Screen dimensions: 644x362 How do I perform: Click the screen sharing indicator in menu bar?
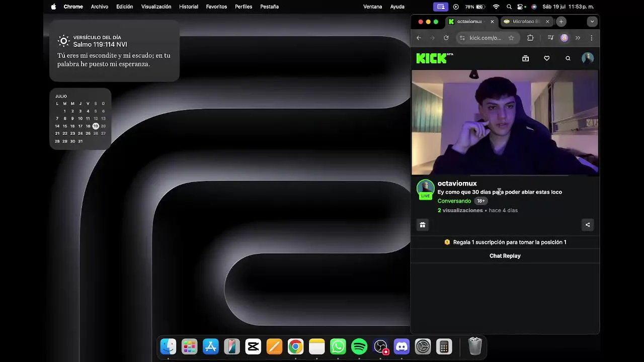(441, 7)
